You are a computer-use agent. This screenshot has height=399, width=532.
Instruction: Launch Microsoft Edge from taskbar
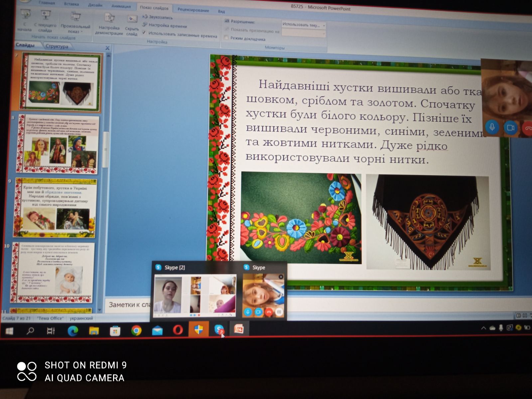72,331
